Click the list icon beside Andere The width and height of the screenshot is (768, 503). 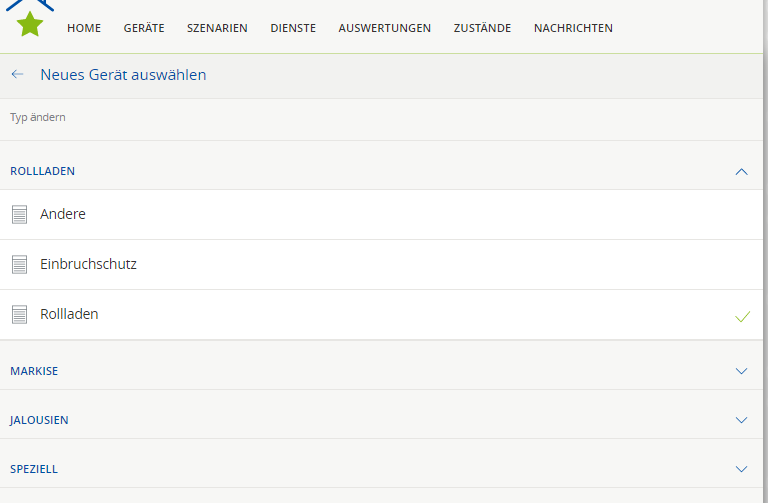(19, 214)
